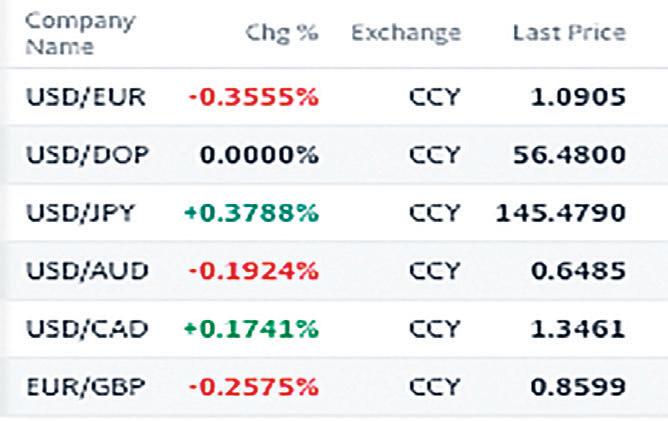
Task: Click the 1.0905 last price cell
Action: pyautogui.click(x=578, y=97)
